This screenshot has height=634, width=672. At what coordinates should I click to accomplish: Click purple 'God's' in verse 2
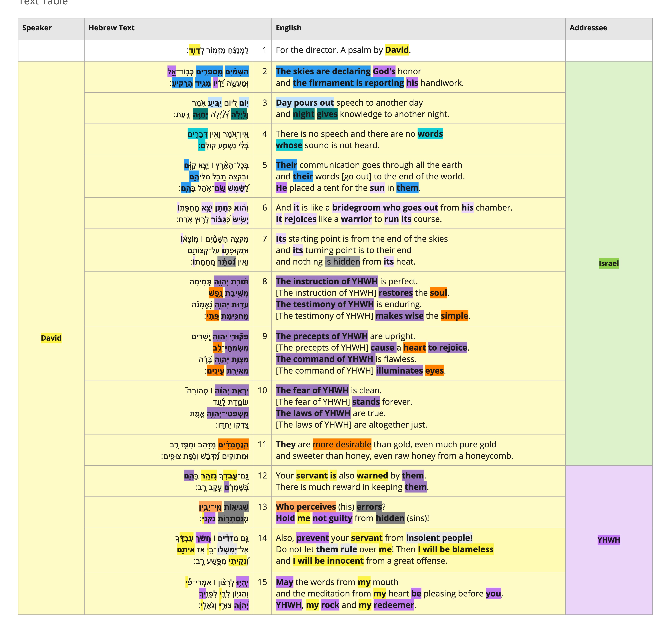(x=384, y=71)
